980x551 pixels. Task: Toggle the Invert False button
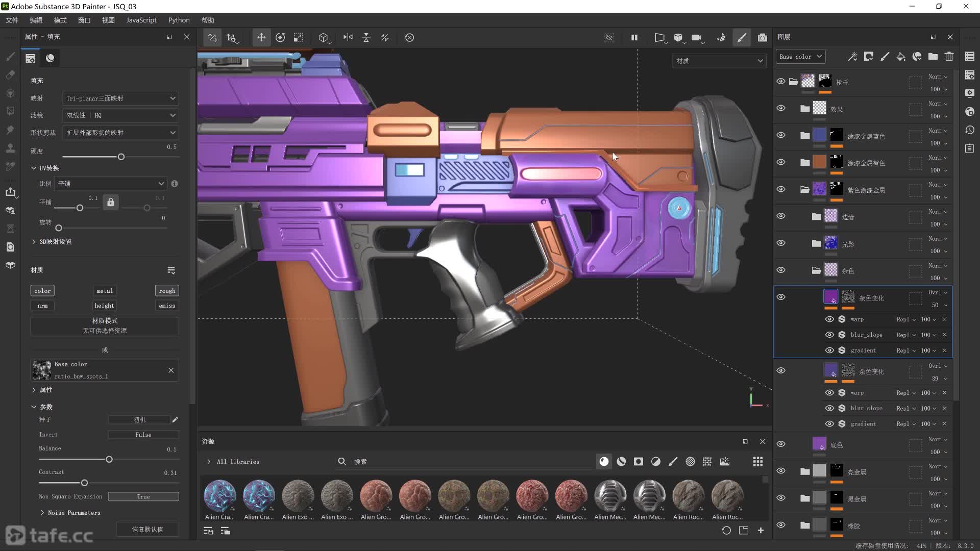[143, 435]
